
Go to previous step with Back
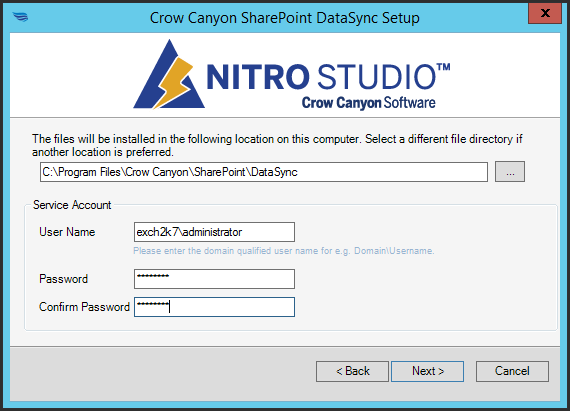tap(352, 371)
